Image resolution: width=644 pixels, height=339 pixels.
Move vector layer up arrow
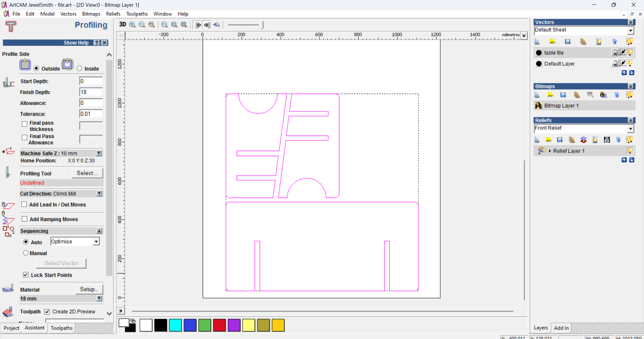point(624,73)
